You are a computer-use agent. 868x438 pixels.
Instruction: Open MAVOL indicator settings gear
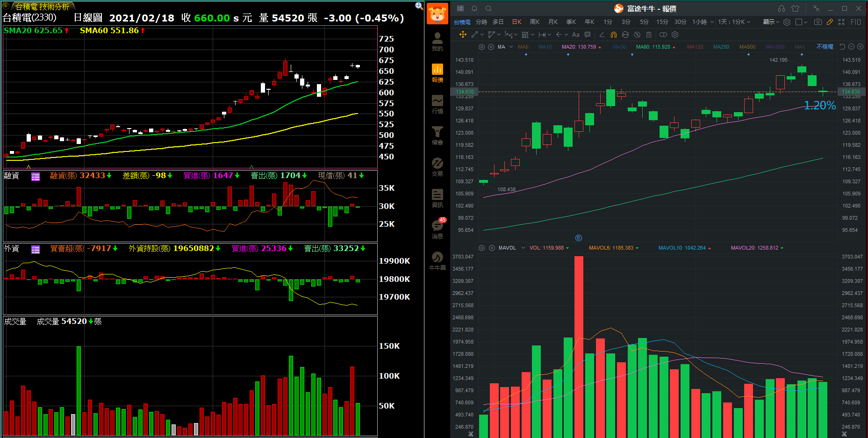[482, 248]
